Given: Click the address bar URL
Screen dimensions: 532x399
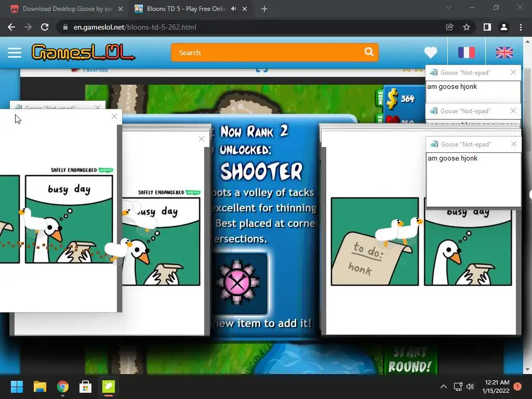Looking at the screenshot, I should pos(135,27).
